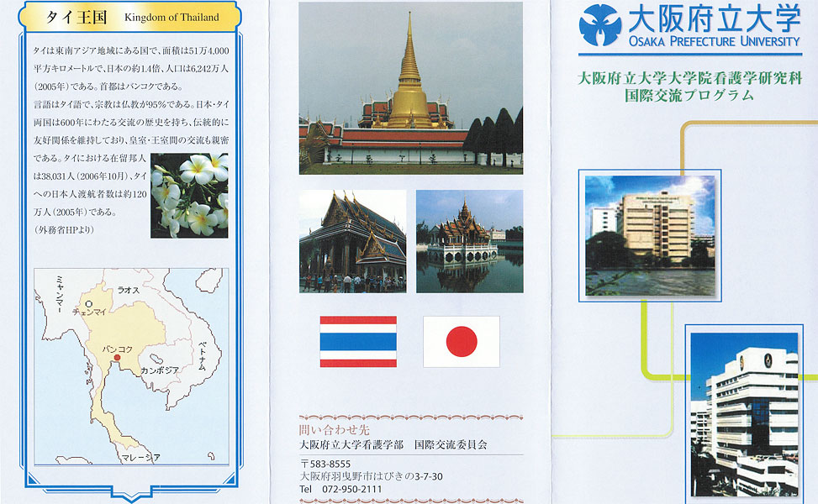Click the Osaka Prefecture University logo emblem

[600, 24]
